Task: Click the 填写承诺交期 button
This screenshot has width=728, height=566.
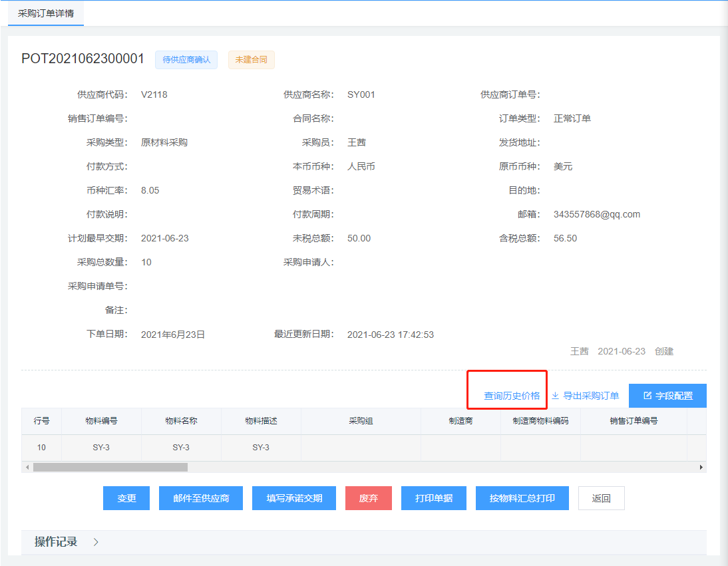Action: pos(294,498)
